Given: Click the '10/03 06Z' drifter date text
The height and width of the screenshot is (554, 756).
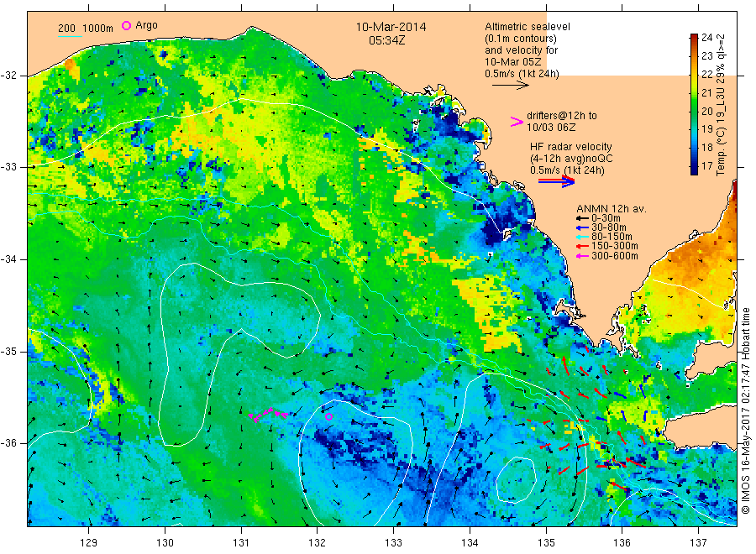Looking at the screenshot, I should coord(551,128).
